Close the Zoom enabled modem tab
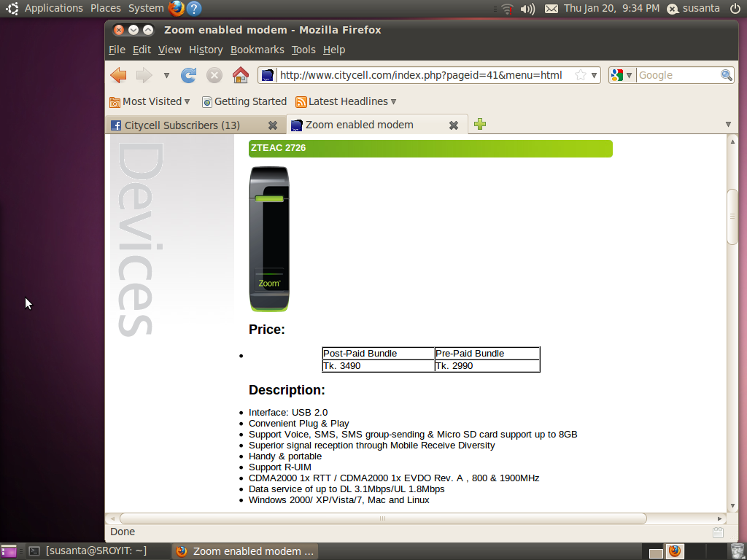This screenshot has height=560, width=747. [x=454, y=125]
